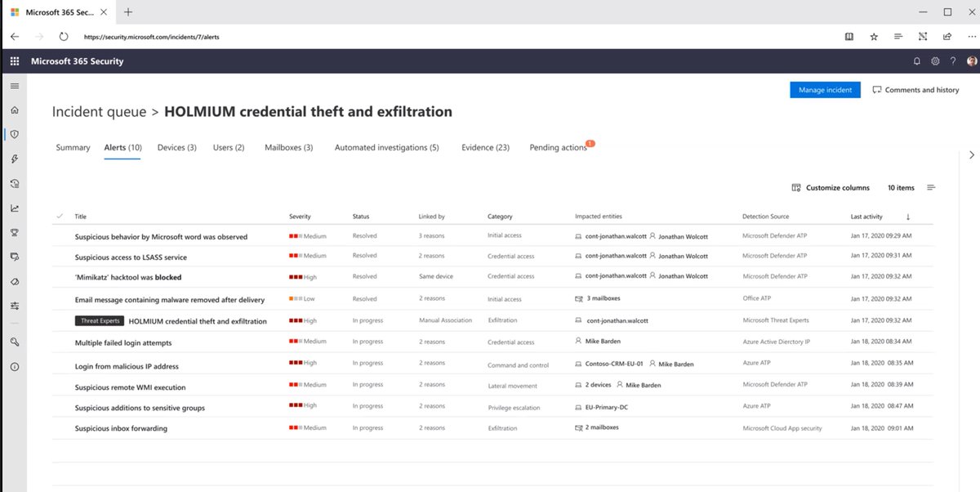Click Customize columns
The width and height of the screenshot is (980, 492).
831,188
